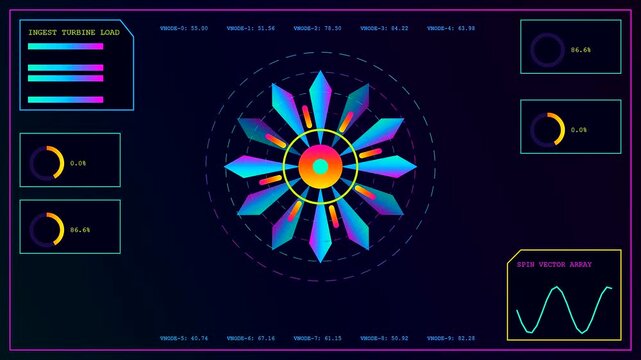
Task: Select the VNODE-2 readout label
Action: [317, 28]
